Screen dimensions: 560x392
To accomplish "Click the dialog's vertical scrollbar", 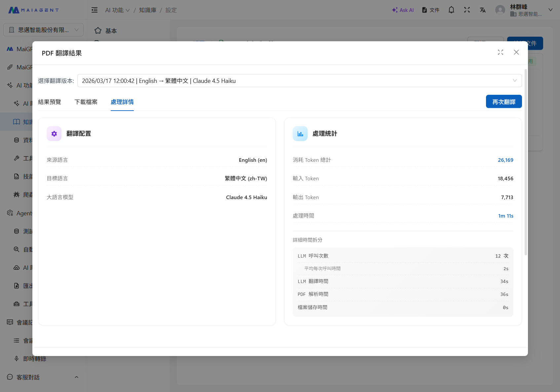I will (x=526, y=162).
